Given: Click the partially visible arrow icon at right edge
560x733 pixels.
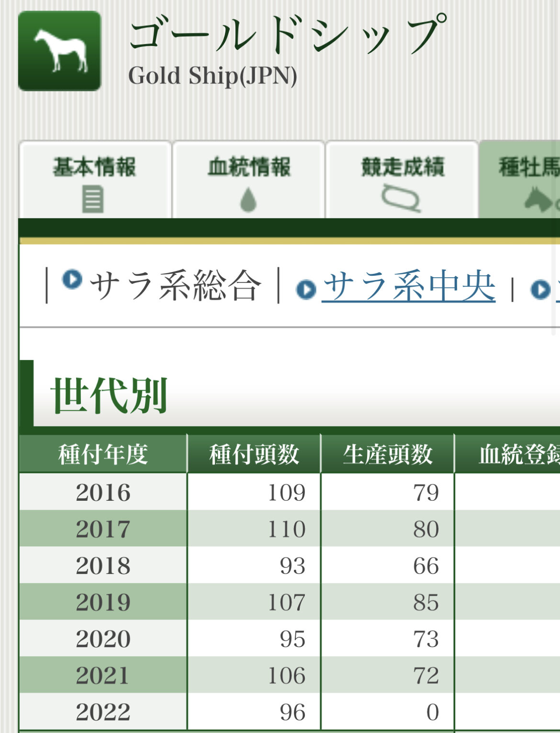Looking at the screenshot, I should tap(540, 289).
